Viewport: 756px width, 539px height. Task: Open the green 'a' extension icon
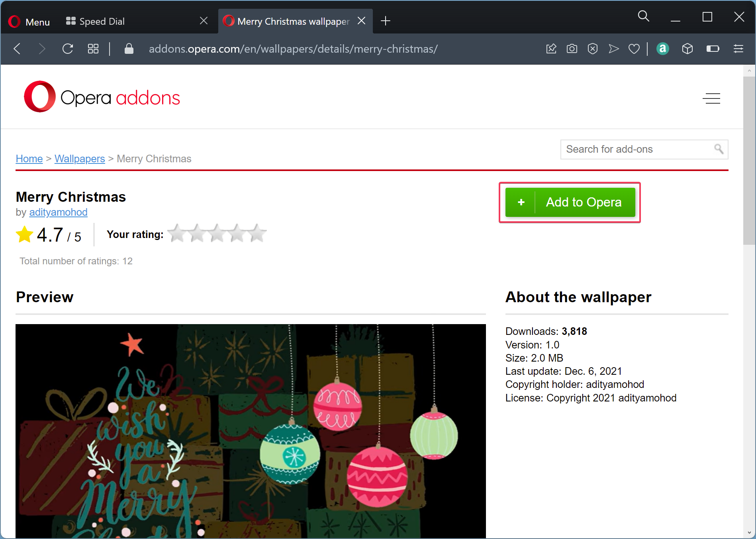point(662,49)
